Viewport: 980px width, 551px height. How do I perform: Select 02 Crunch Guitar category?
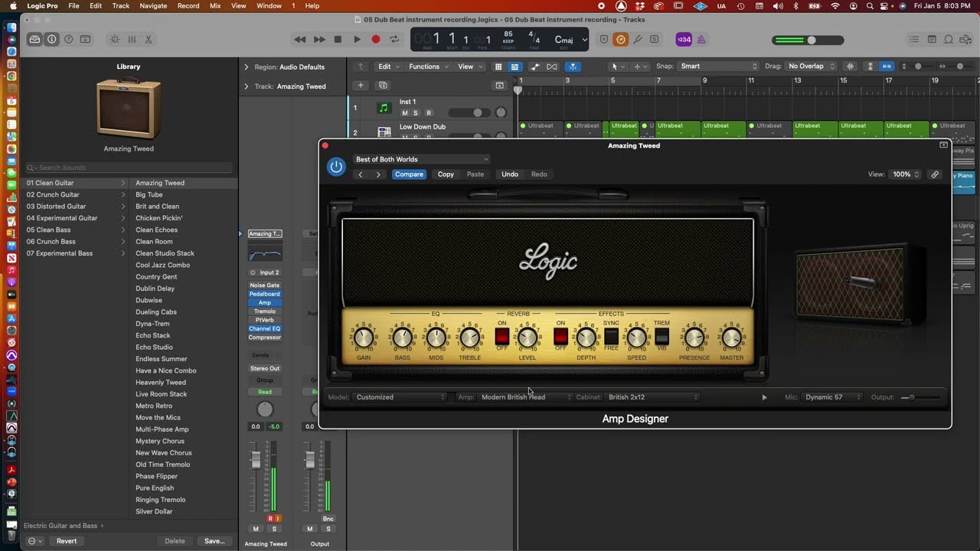pyautogui.click(x=75, y=194)
